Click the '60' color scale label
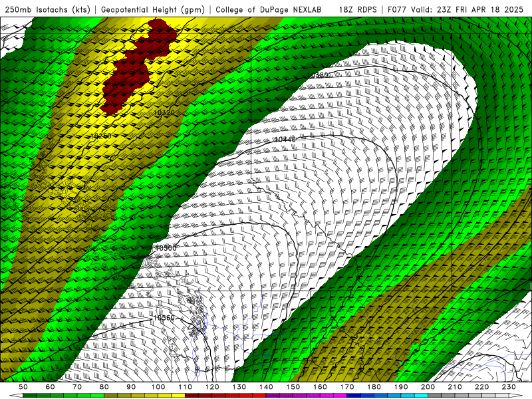Image resolution: width=532 pixels, height=399 pixels. (x=51, y=387)
